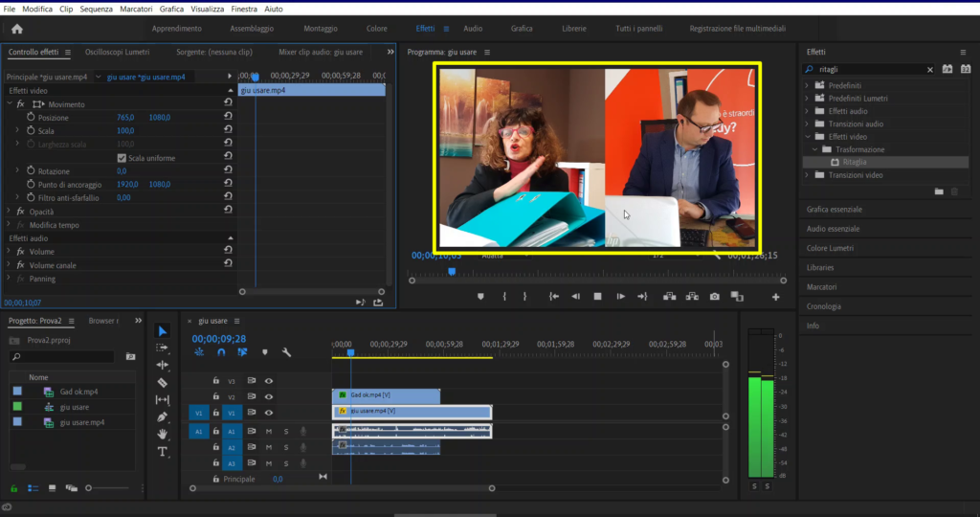Select Gad ok.mp4 in the Project panel
Viewport: 980px width, 517px height.
click(x=78, y=392)
